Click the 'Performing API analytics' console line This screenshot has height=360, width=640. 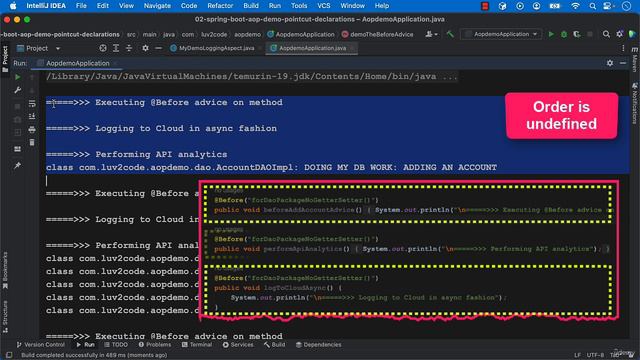[x=136, y=154]
